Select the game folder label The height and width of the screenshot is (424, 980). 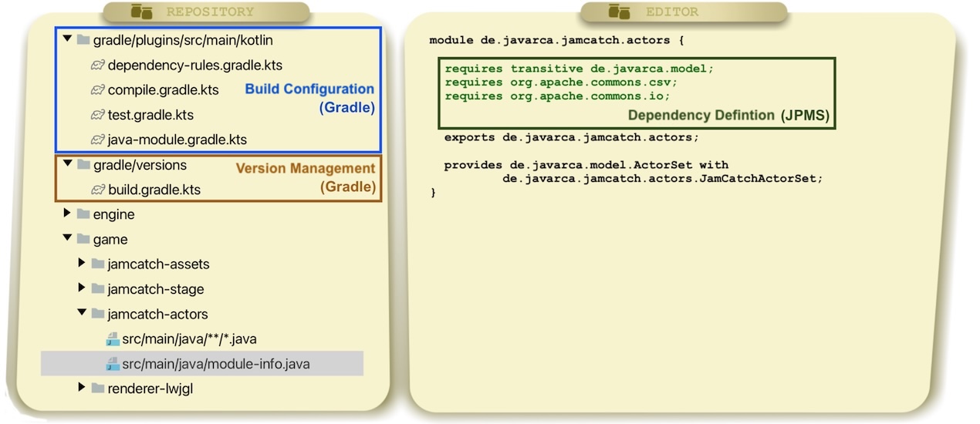(110, 240)
